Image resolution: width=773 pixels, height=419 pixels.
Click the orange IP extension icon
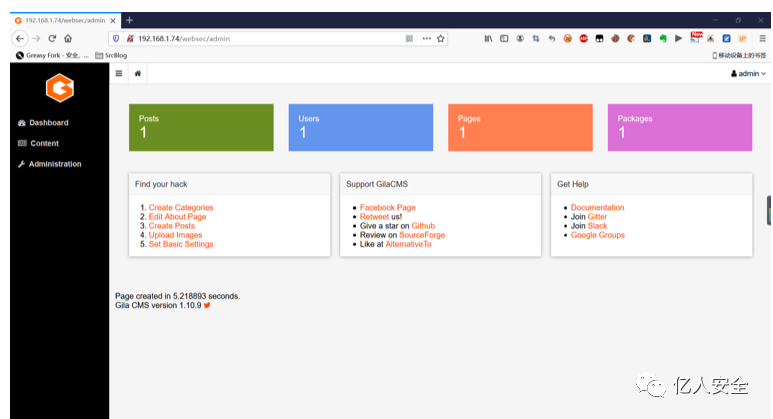click(742, 38)
